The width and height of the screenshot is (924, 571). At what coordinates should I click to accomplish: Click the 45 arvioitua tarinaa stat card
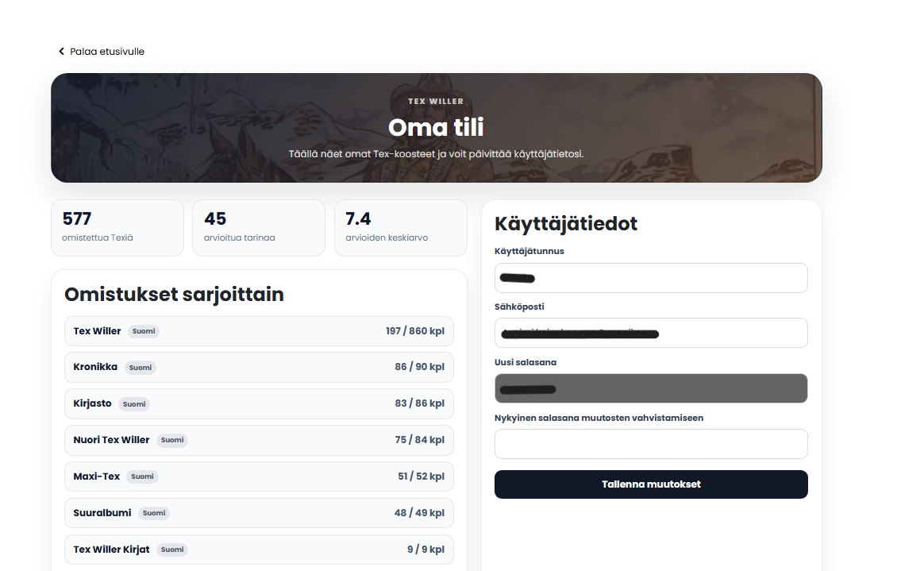click(259, 228)
